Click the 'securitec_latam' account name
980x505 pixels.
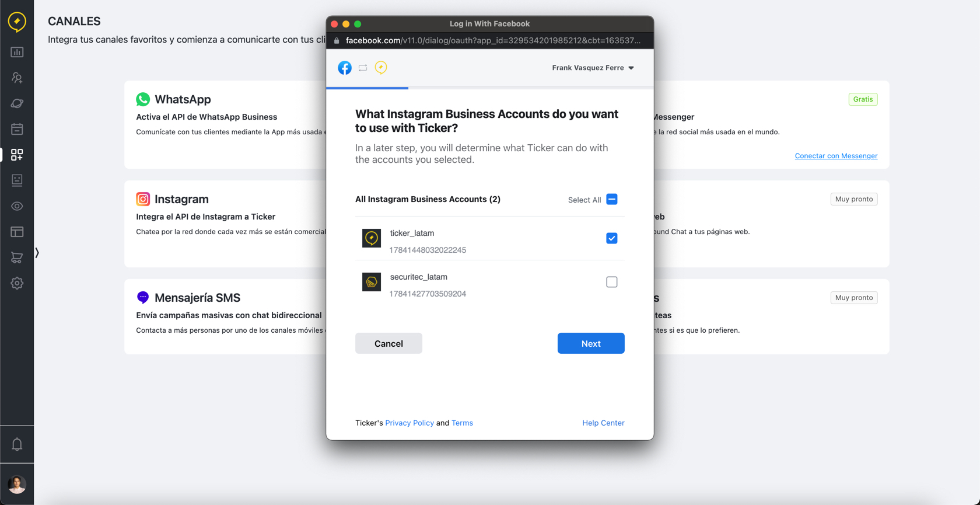[418, 277]
